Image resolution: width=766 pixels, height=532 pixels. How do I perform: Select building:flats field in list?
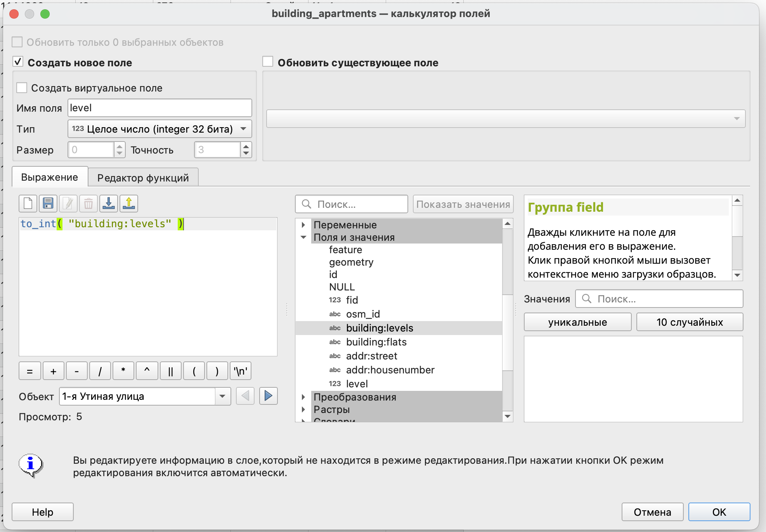[x=376, y=342]
